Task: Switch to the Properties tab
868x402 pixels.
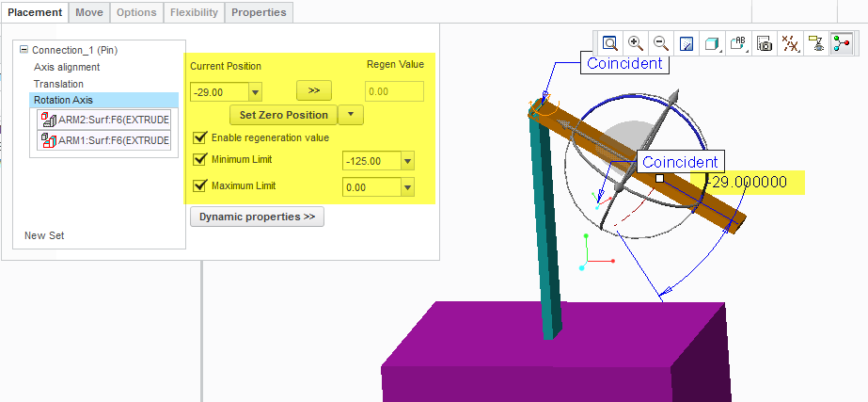Action: point(259,12)
